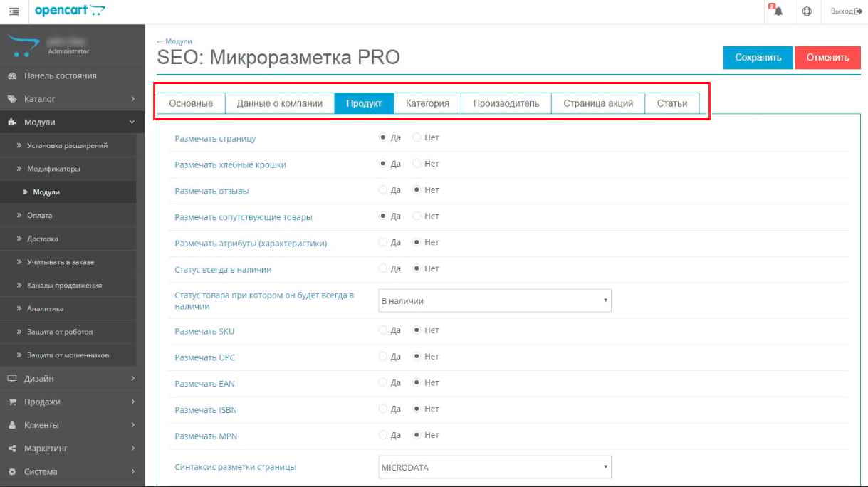Switch to the Производитель tab
The height and width of the screenshot is (487, 868).
pyautogui.click(x=506, y=103)
